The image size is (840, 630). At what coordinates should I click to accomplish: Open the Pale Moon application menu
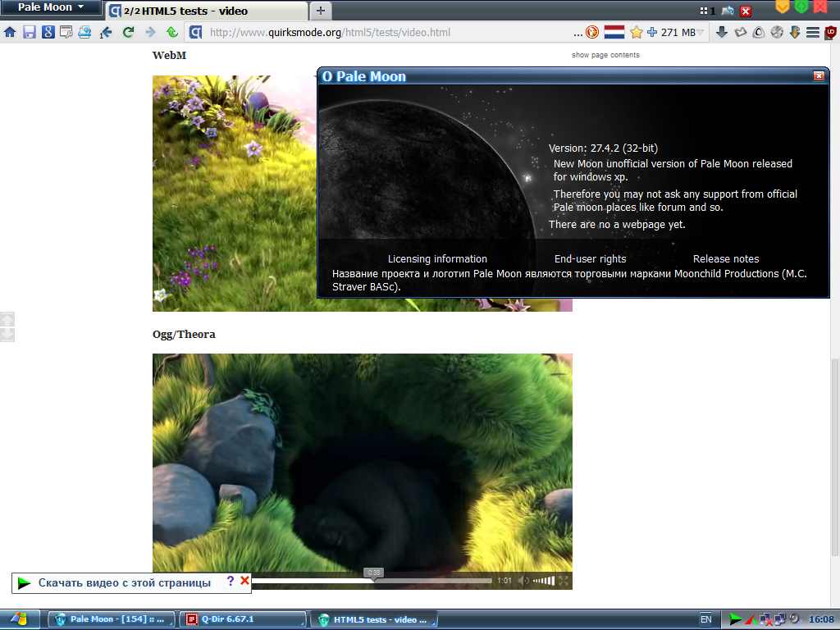pos(51,7)
